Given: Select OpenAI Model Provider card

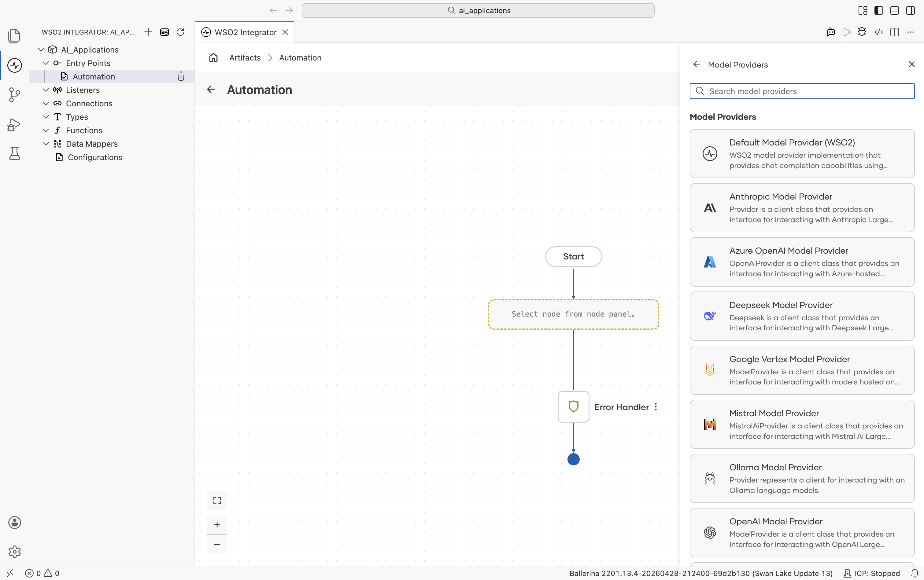Looking at the screenshot, I should coord(802,532).
